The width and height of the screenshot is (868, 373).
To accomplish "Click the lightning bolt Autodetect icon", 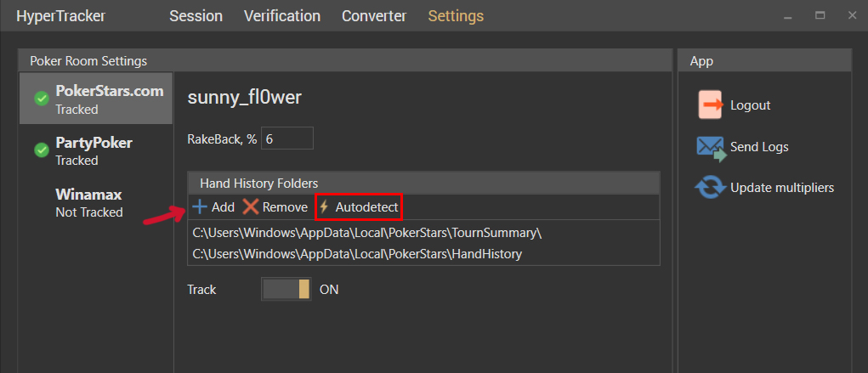I will 325,207.
